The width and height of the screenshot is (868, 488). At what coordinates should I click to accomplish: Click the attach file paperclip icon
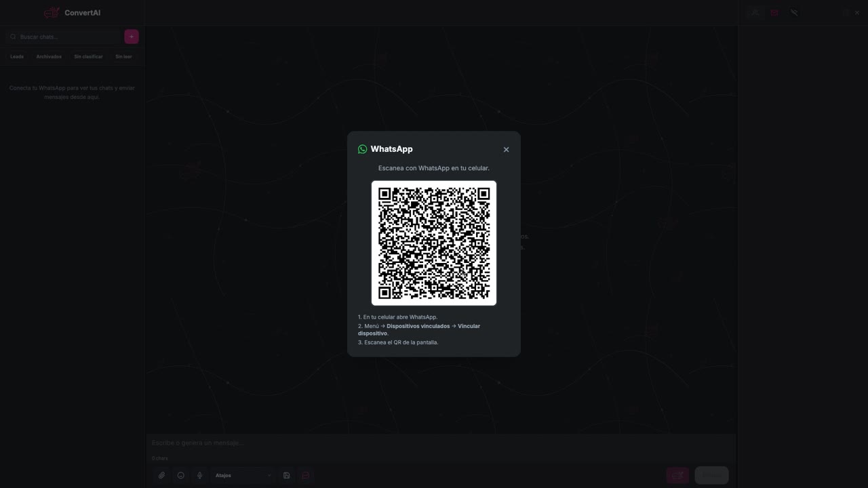tap(161, 475)
